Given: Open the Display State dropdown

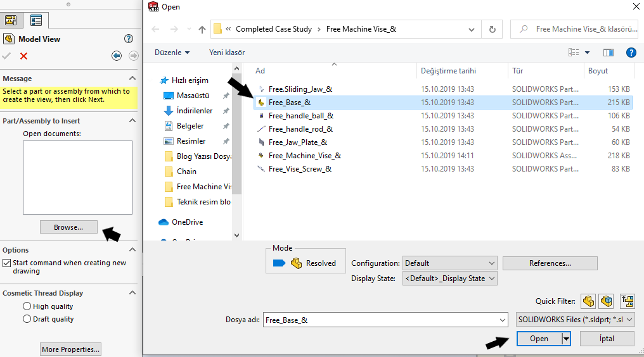Looking at the screenshot, I should tap(449, 279).
